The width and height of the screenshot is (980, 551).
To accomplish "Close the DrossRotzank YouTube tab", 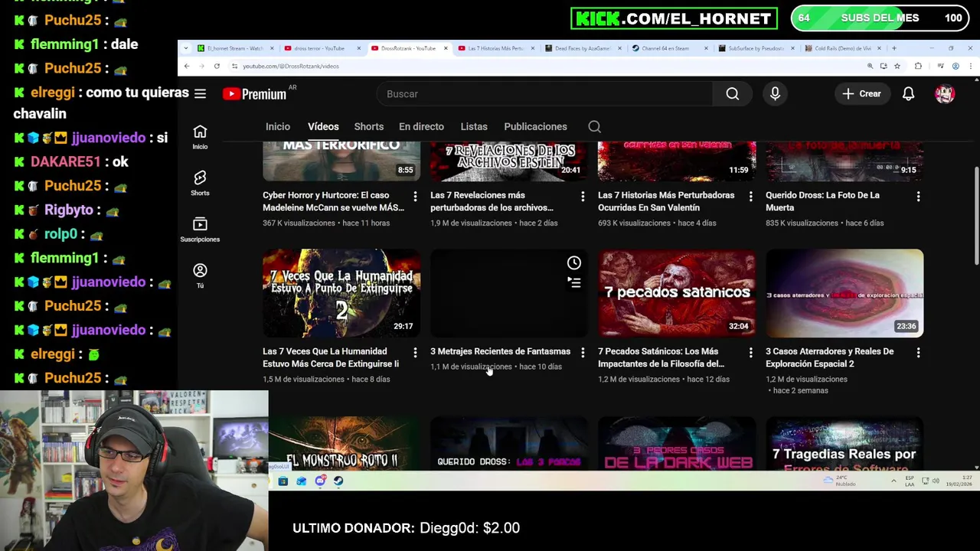I will pyautogui.click(x=446, y=48).
